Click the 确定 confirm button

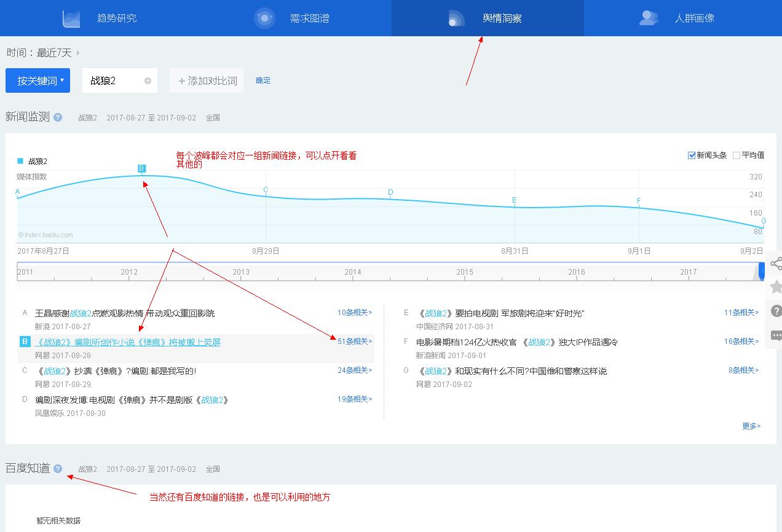point(263,80)
